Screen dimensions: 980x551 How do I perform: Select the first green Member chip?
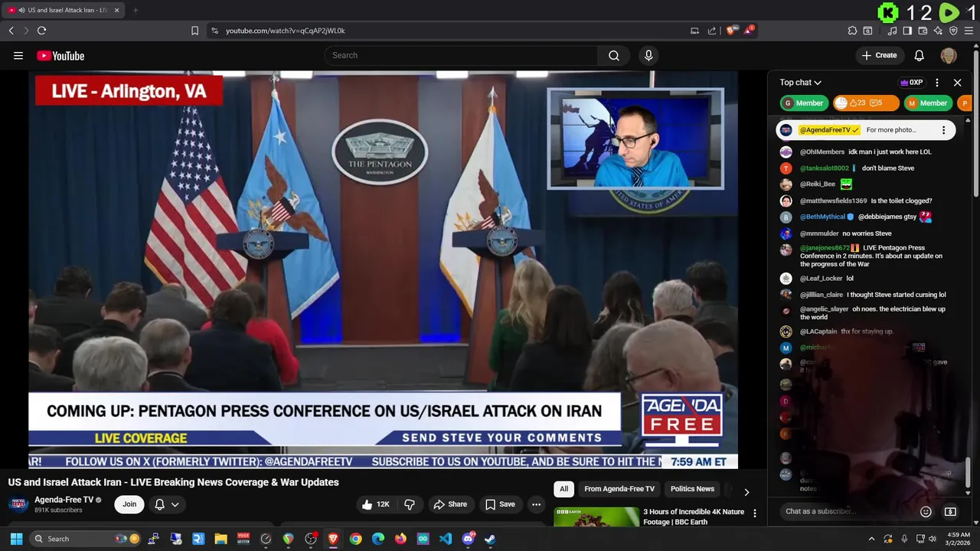805,103
